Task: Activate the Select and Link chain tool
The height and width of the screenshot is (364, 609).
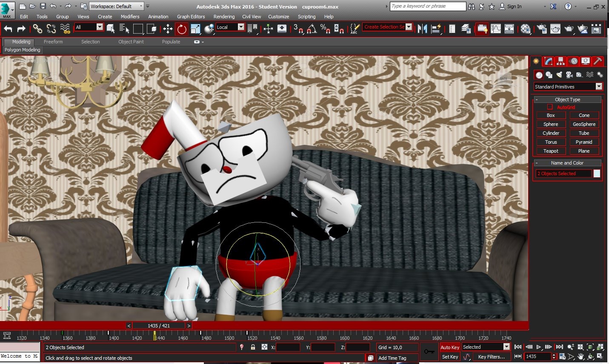Action: pos(38,28)
